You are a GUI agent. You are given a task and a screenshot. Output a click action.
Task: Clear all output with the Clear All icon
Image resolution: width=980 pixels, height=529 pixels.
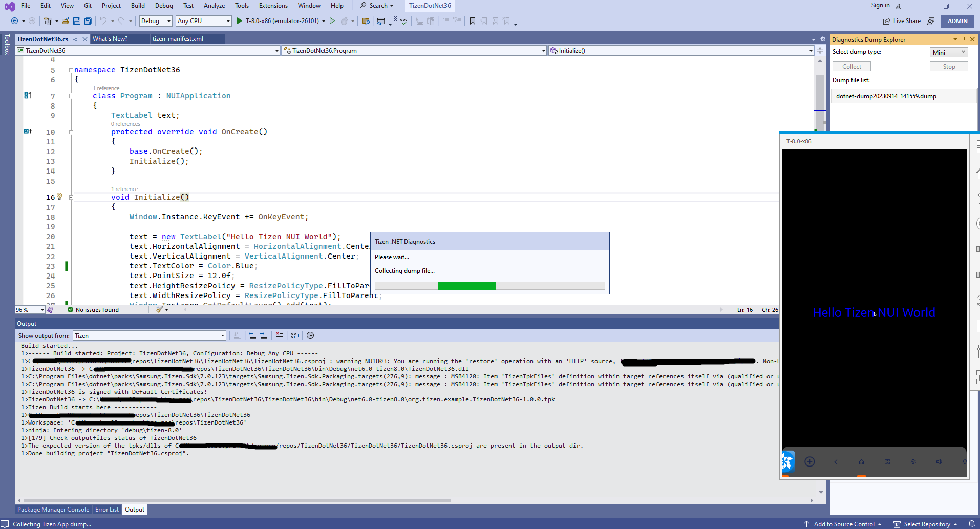pos(280,335)
